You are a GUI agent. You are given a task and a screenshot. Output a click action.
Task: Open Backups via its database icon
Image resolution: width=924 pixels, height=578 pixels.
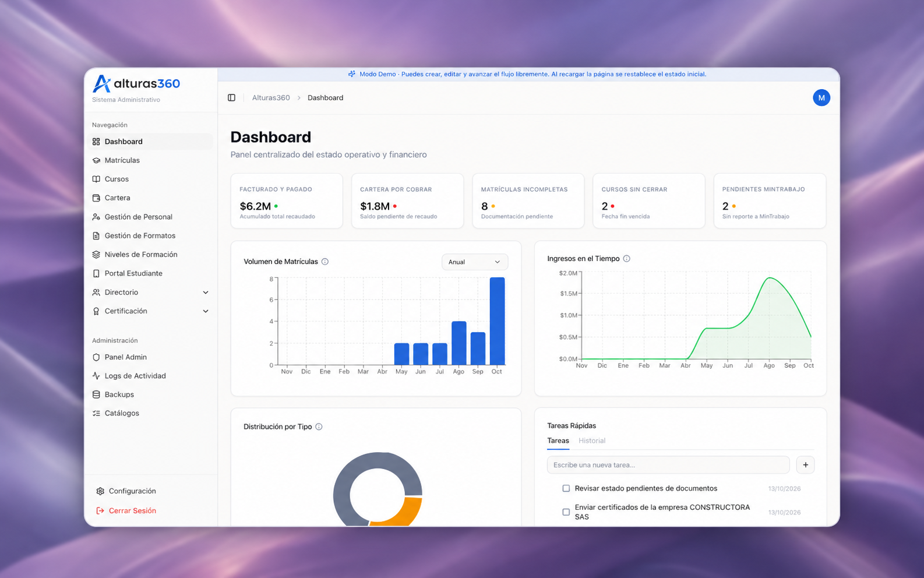96,394
